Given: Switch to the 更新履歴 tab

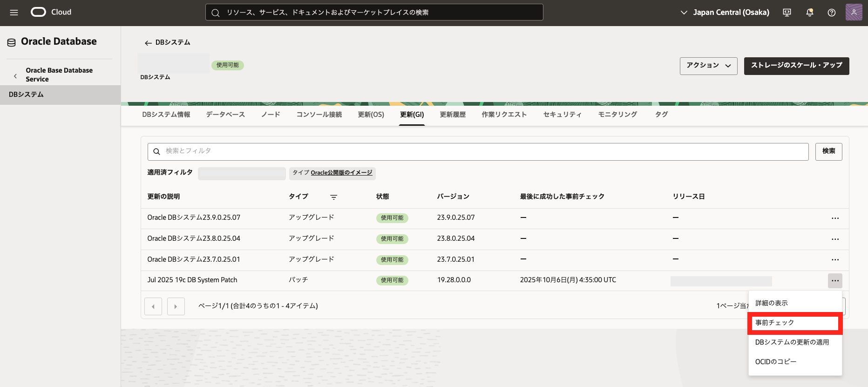Looking at the screenshot, I should coord(453,115).
